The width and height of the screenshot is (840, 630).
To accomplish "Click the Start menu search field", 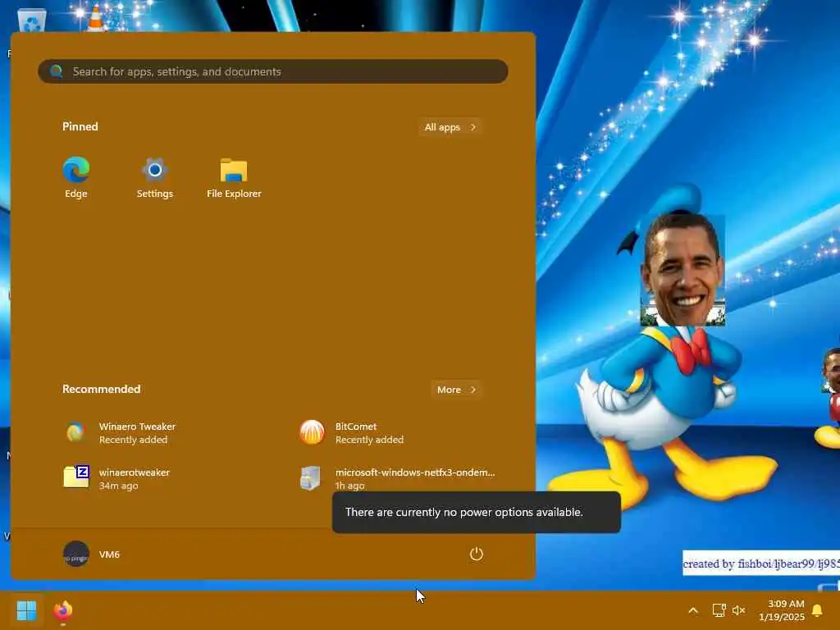I will point(272,71).
